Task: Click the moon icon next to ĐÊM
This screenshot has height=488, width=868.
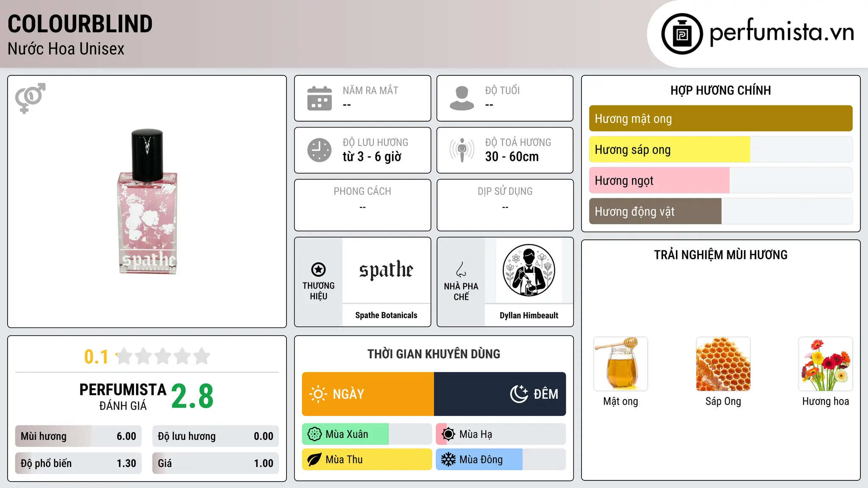Action: point(519,394)
